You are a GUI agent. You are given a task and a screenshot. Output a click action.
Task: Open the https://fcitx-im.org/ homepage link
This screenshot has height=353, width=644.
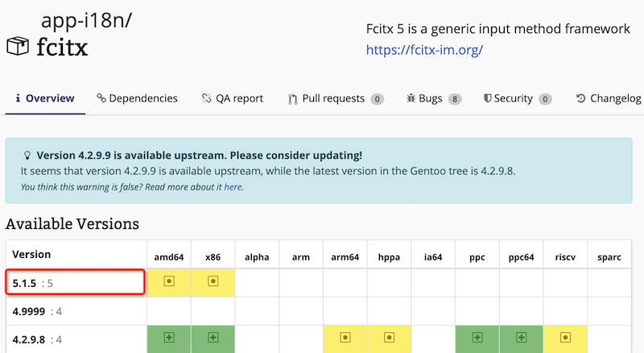(424, 50)
